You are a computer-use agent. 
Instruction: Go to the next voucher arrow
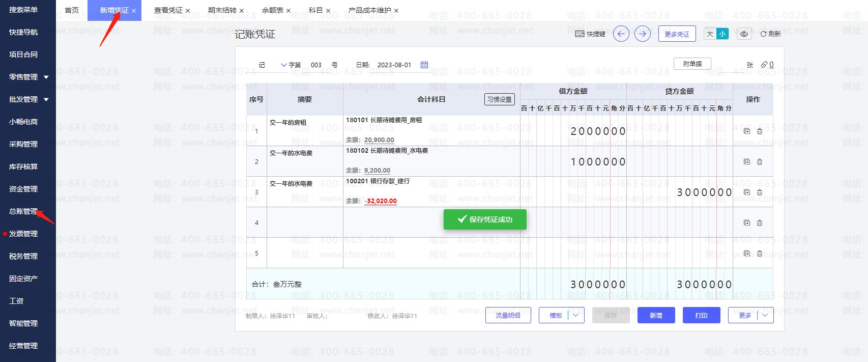coord(643,34)
